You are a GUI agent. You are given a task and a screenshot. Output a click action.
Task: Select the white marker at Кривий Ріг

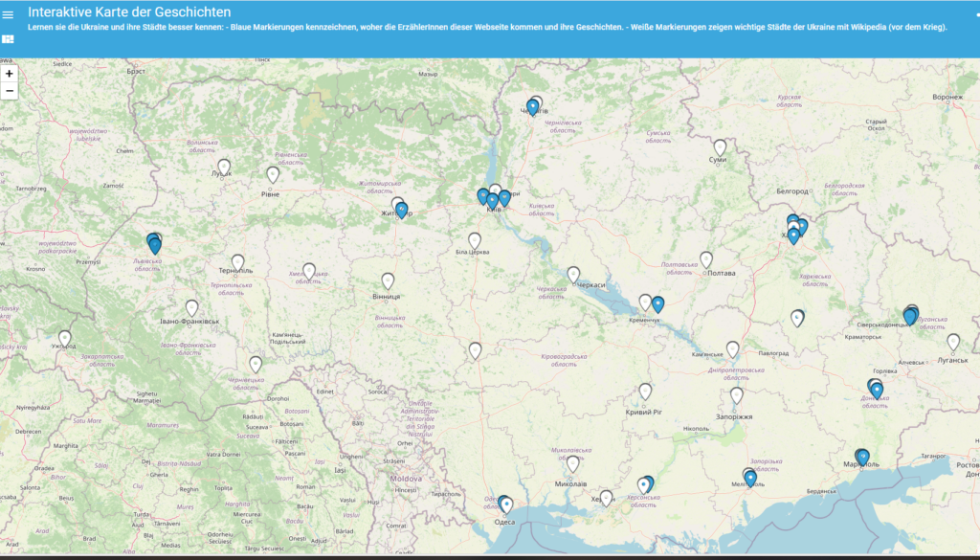coord(645,391)
